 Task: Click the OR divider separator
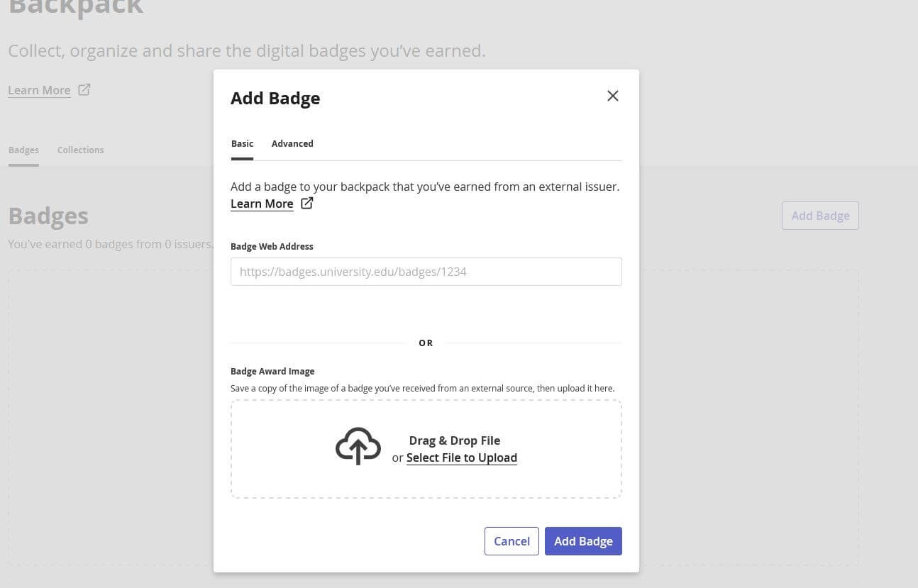point(426,343)
